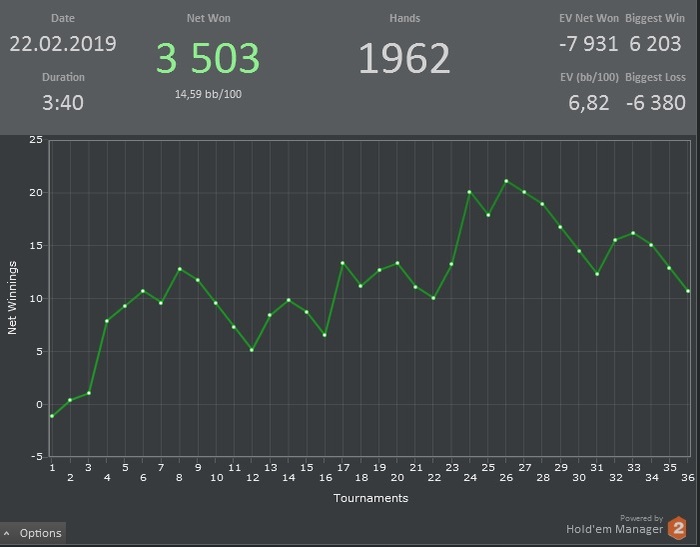Click the graph point at tournament 8
This screenshot has width=700, height=547.
(x=179, y=269)
